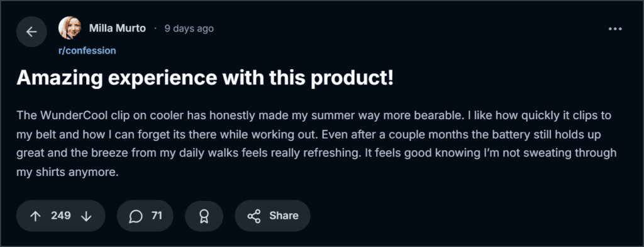644x247 pixels.
Task: Click the "9 days ago" timestamp
Action: [x=189, y=28]
